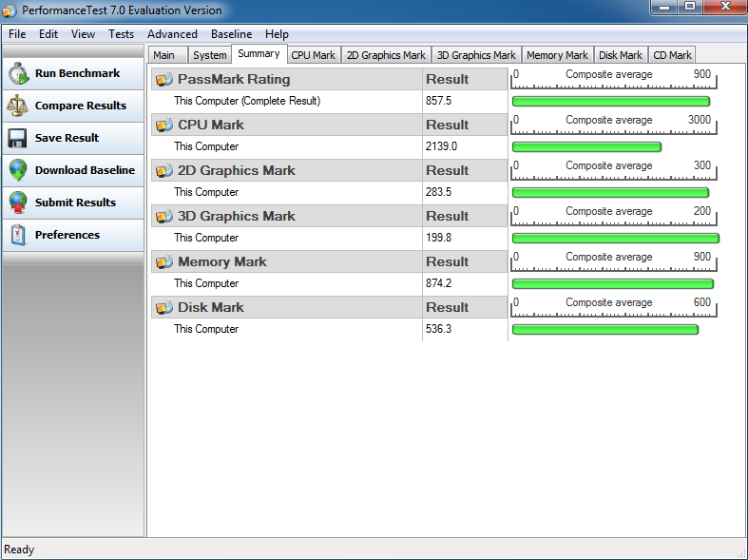Click the PerformanceTest title bar app icon

click(10, 10)
